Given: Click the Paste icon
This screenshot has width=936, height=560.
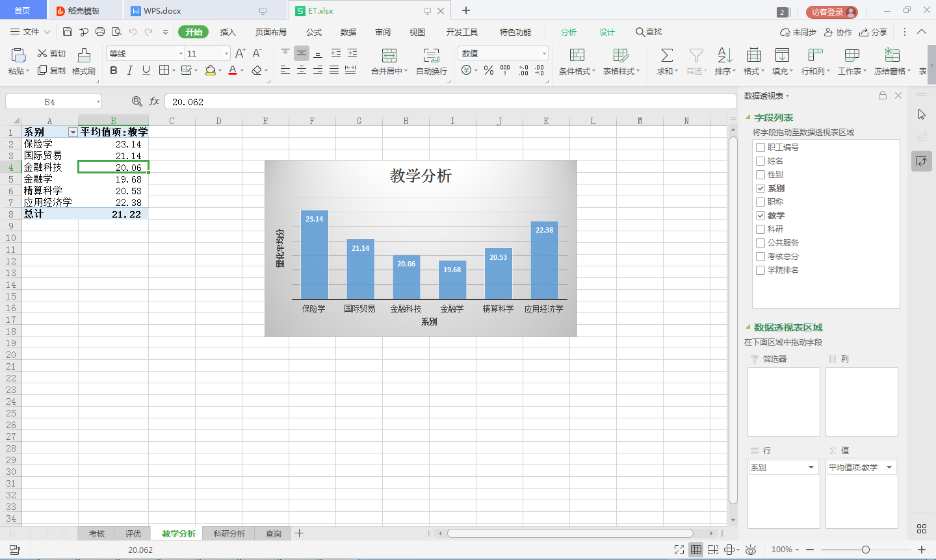Looking at the screenshot, I should [18, 55].
